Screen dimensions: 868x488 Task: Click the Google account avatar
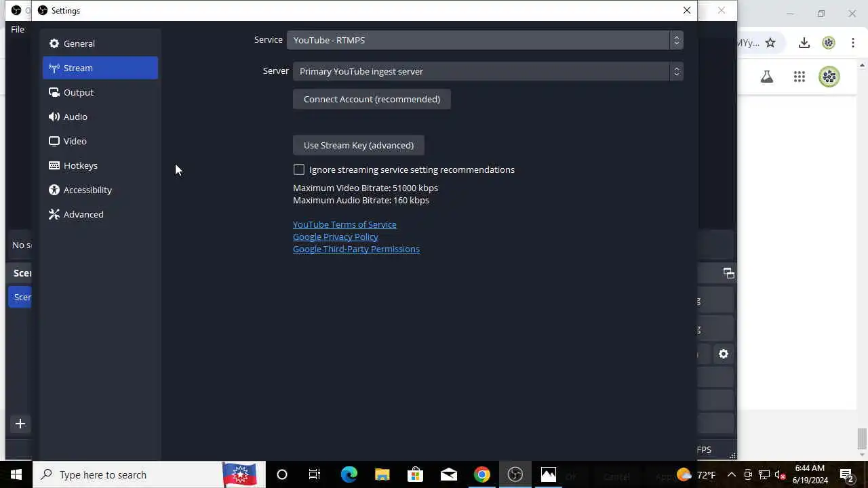pyautogui.click(x=829, y=77)
